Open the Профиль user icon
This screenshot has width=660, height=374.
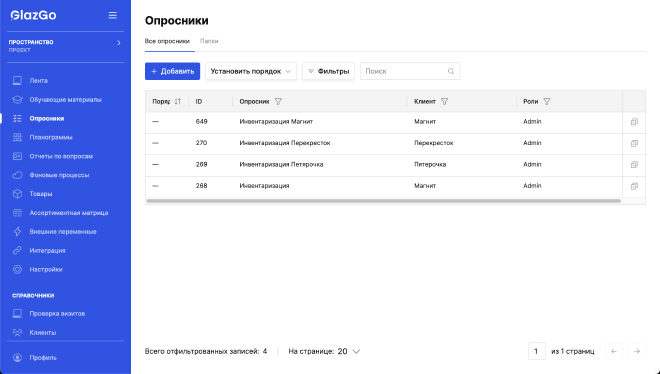pyautogui.click(x=17, y=358)
